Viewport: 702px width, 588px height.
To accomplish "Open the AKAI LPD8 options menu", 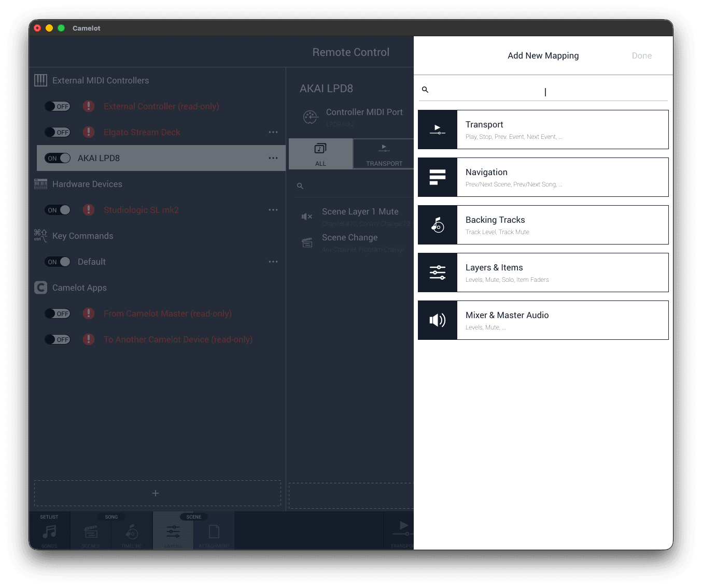I will point(273,158).
